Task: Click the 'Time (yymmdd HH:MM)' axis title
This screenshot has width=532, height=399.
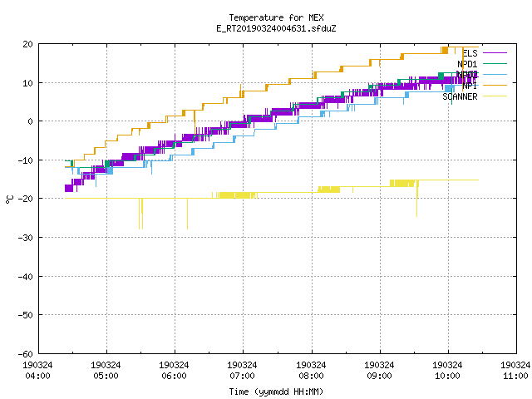Action: [276, 392]
